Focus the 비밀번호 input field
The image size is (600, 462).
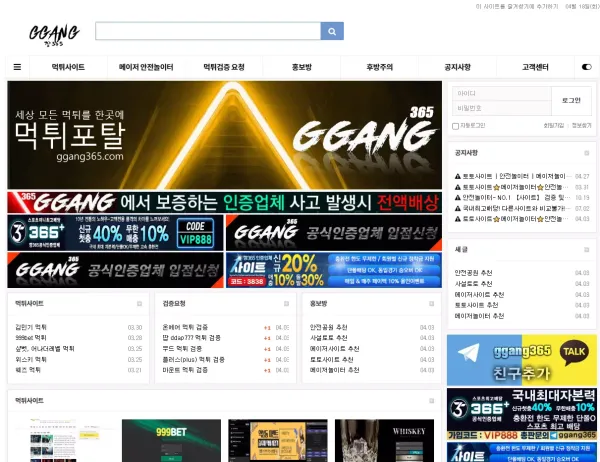pos(502,108)
